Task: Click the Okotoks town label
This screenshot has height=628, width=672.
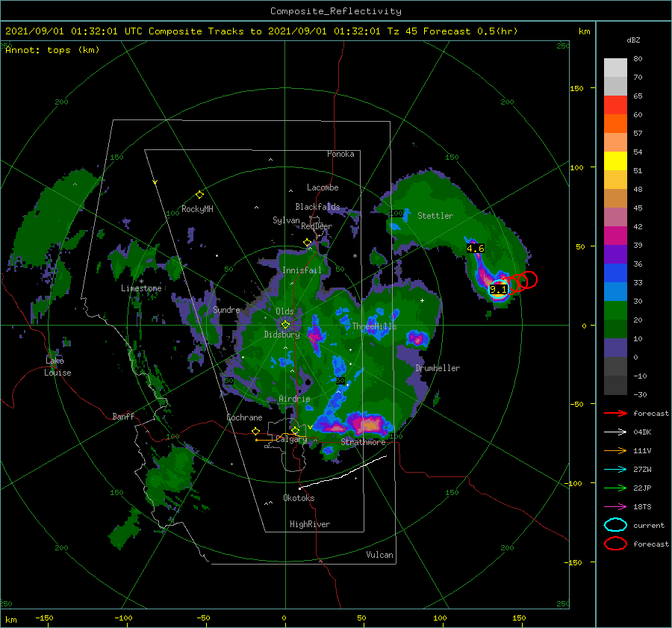Action: [x=299, y=498]
